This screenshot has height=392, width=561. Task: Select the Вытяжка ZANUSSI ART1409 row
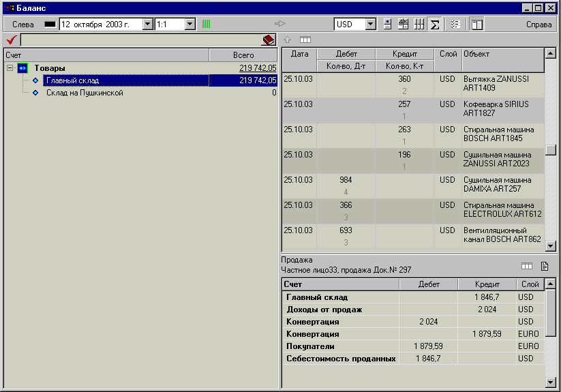(x=413, y=85)
